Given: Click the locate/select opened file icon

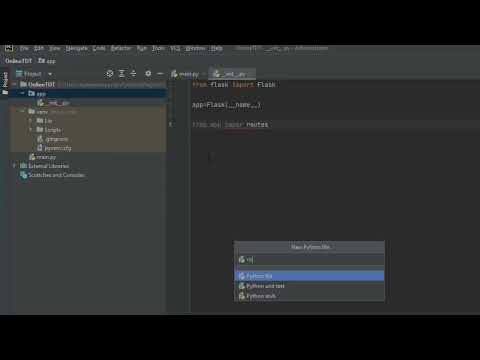Looking at the screenshot, I should click(x=110, y=74).
